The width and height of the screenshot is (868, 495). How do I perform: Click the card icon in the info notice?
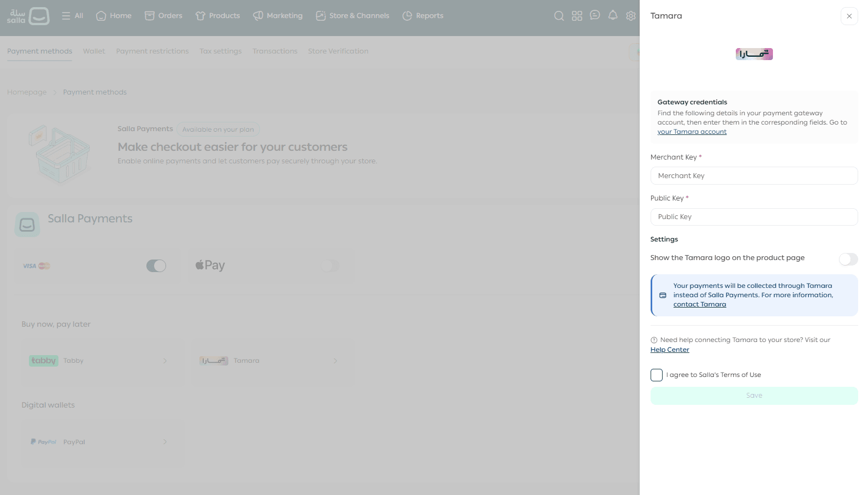point(663,295)
